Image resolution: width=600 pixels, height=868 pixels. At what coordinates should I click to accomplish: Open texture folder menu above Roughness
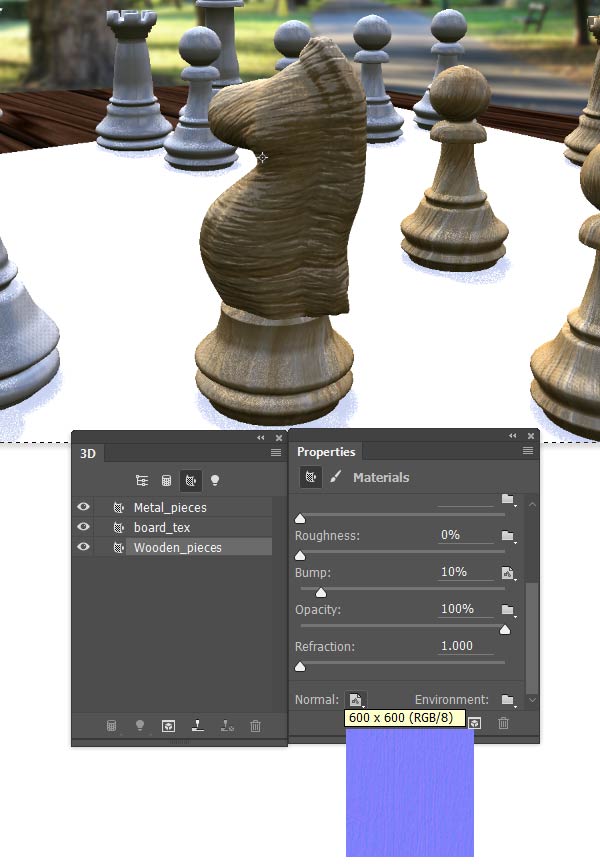[508, 499]
